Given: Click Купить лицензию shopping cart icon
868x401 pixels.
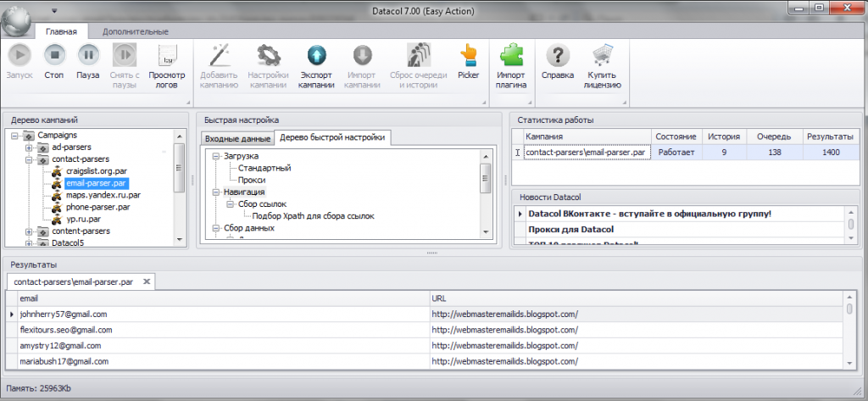Looking at the screenshot, I should [x=603, y=55].
